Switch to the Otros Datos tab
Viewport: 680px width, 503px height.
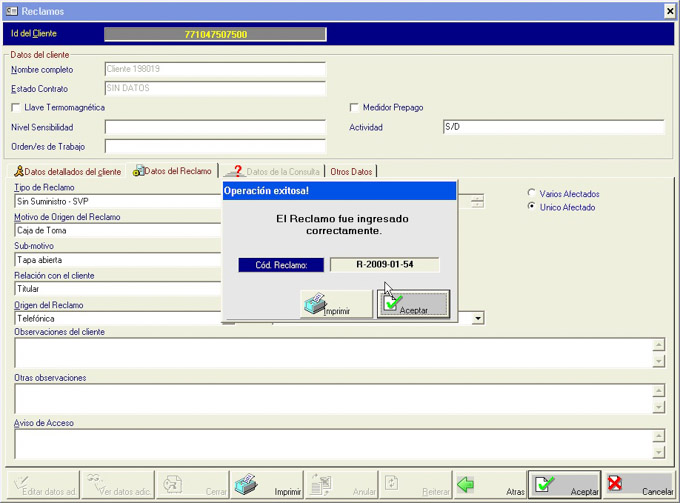click(x=351, y=172)
